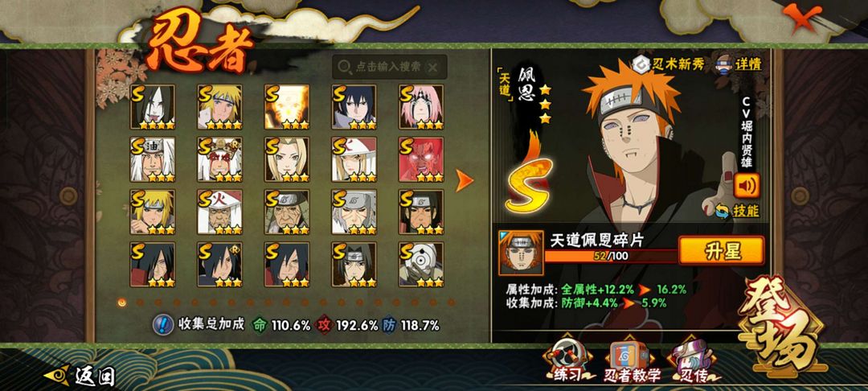868x391 pixels.
Task: Click the 升星 star upgrade button
Action: click(721, 251)
